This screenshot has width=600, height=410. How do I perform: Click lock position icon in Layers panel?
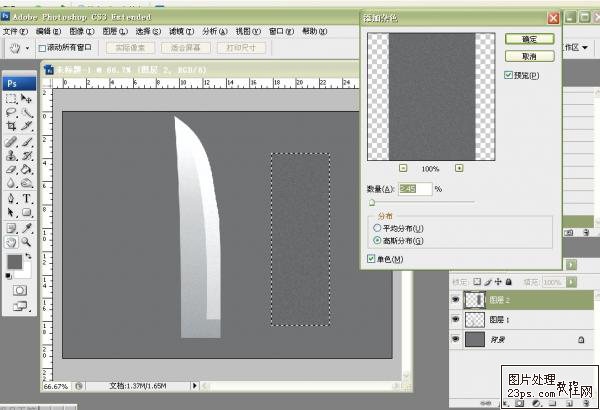[498, 282]
